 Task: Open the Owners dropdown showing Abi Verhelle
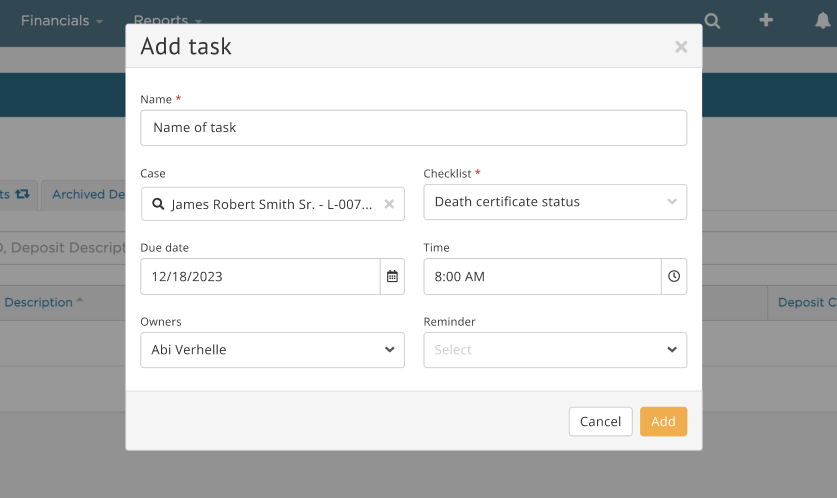click(x=272, y=350)
